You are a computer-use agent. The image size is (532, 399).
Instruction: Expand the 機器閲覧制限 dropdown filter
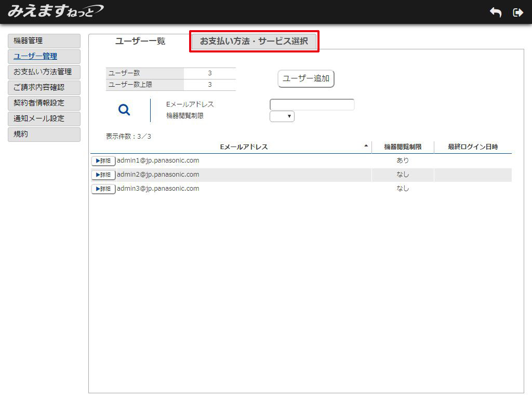(x=282, y=116)
